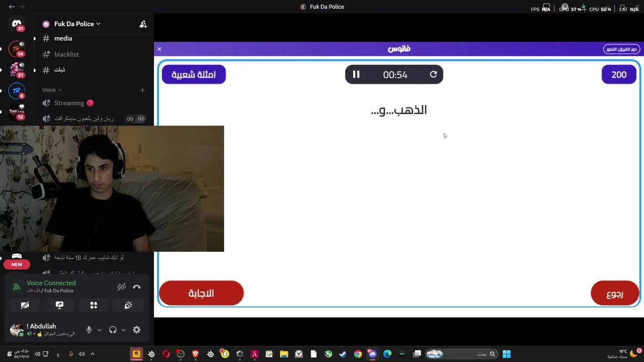Open Steam from taskbar
The width and height of the screenshot is (644, 362).
pos(343,354)
